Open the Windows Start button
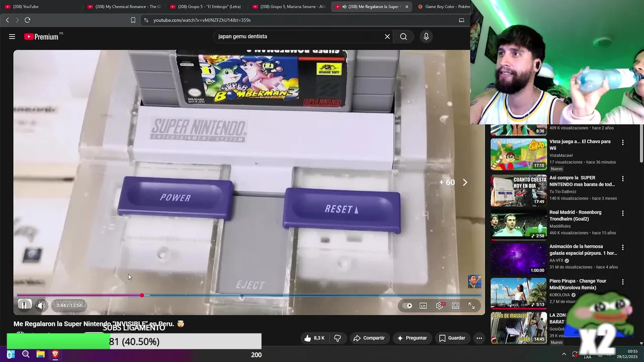The image size is (644, 362). 11,354
